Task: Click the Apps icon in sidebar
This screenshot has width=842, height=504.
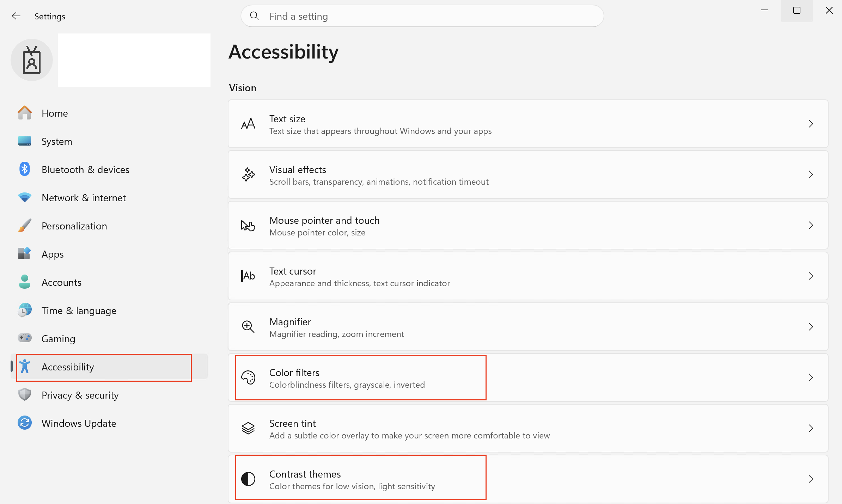Action: point(25,254)
